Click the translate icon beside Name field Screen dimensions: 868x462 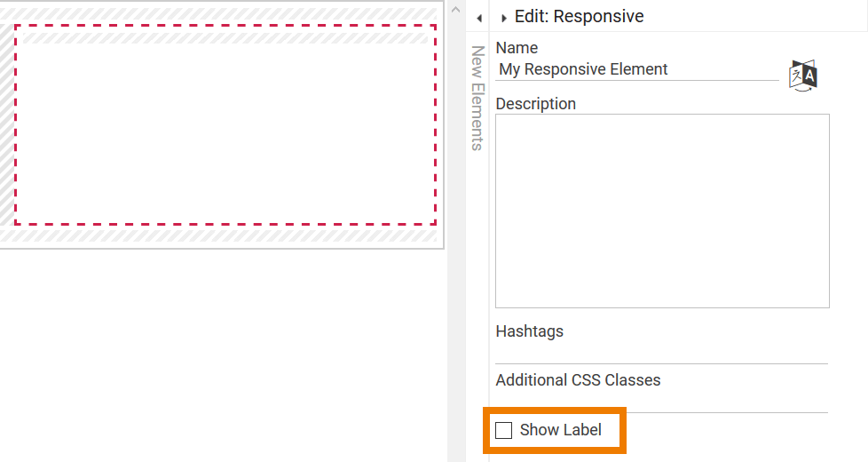pos(803,75)
